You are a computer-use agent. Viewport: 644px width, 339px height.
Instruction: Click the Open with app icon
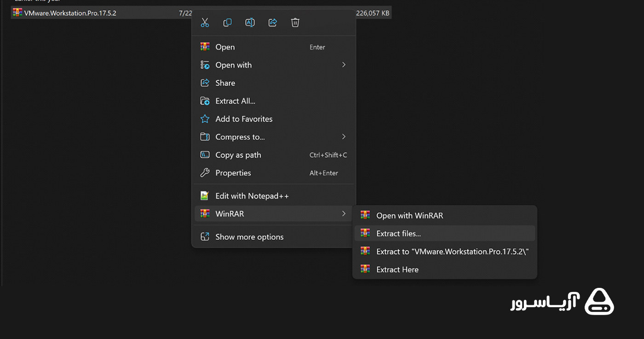click(x=205, y=65)
